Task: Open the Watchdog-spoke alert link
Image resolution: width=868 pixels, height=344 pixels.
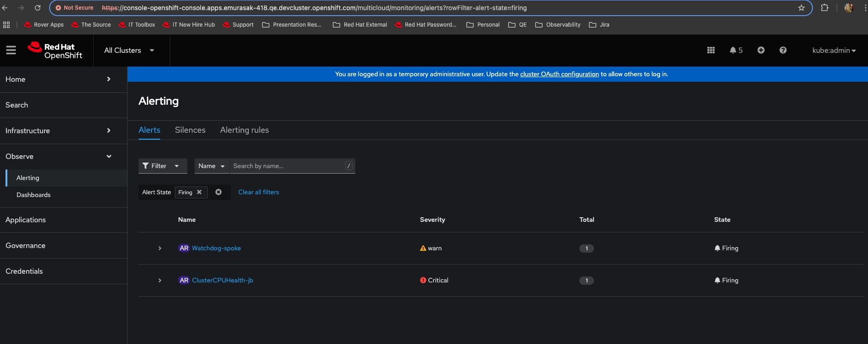Action: [216, 248]
